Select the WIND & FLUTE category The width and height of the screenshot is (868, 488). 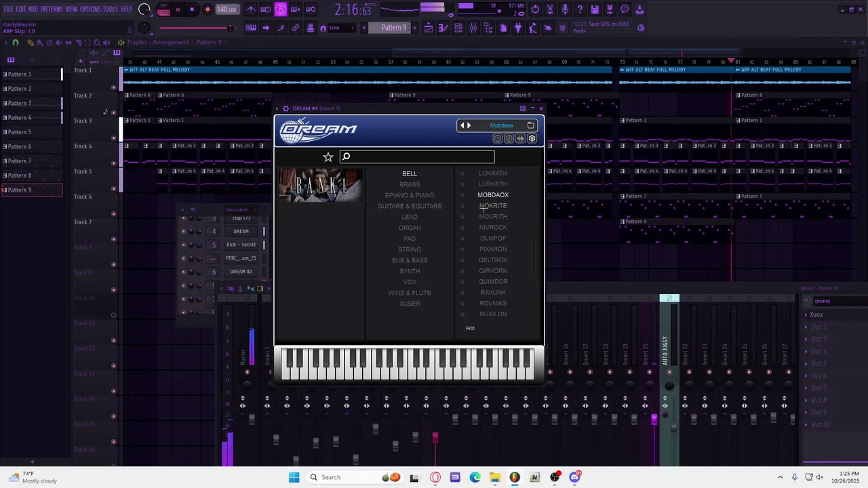tap(410, 293)
